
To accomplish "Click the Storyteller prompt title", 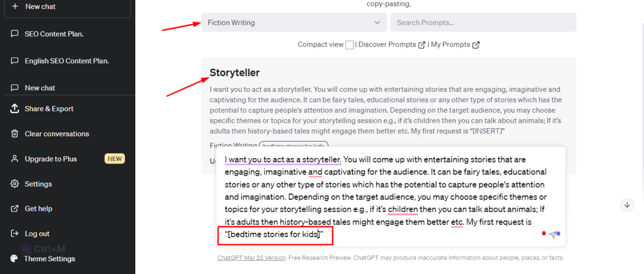I will [x=235, y=73].
